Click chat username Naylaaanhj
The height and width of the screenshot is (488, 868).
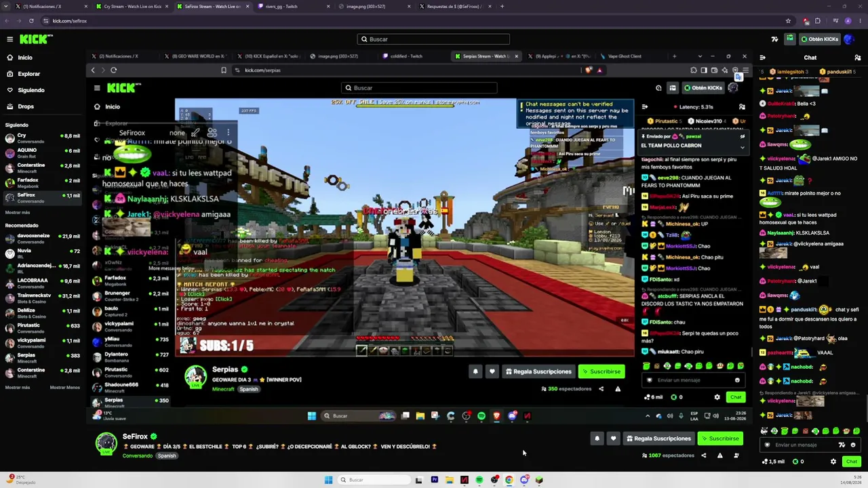point(781,233)
